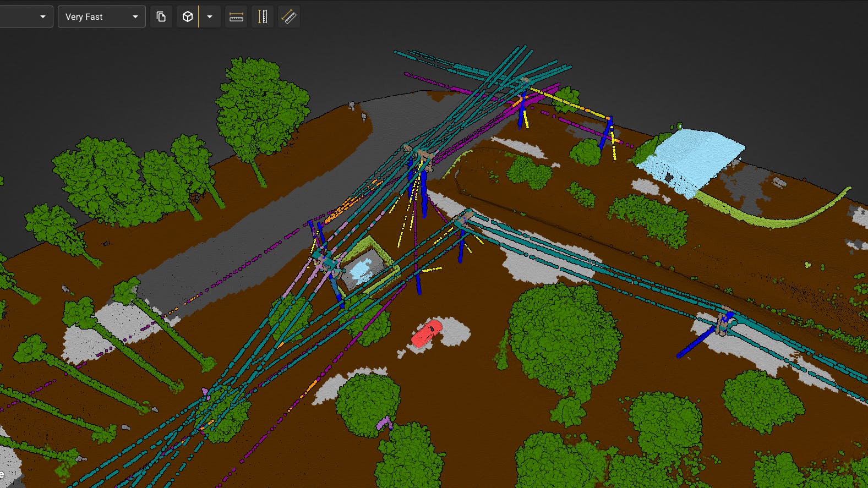Viewport: 868px width, 488px height.
Task: Click the red car in the point cloud
Action: click(x=427, y=333)
